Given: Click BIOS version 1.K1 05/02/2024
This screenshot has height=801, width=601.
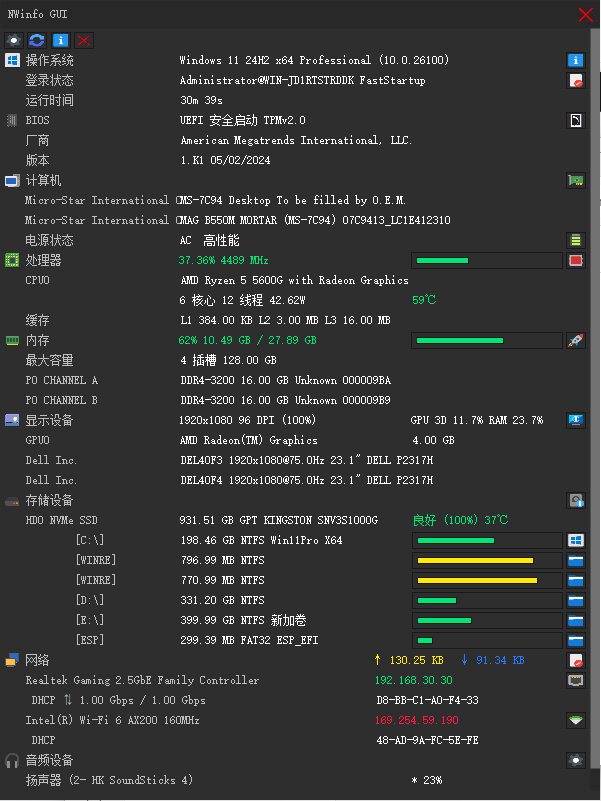Looking at the screenshot, I should (x=225, y=160).
